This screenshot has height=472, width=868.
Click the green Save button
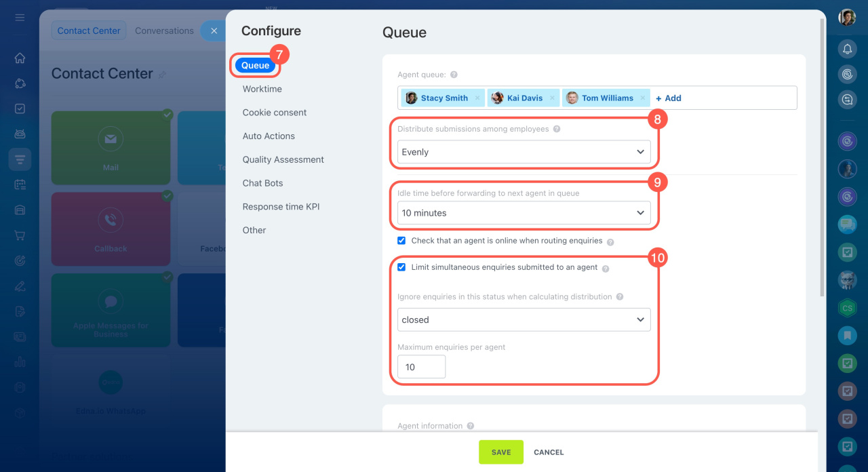pyautogui.click(x=500, y=452)
